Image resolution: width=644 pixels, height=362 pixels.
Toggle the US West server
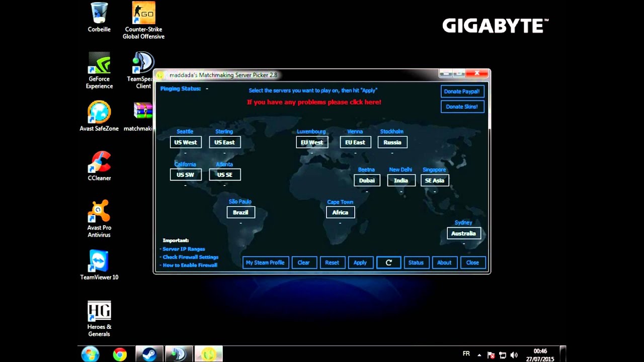(x=186, y=142)
